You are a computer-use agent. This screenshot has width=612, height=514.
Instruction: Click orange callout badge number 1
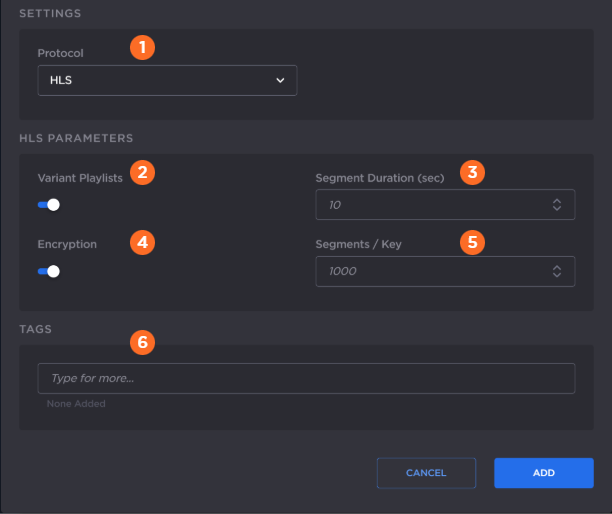click(143, 47)
